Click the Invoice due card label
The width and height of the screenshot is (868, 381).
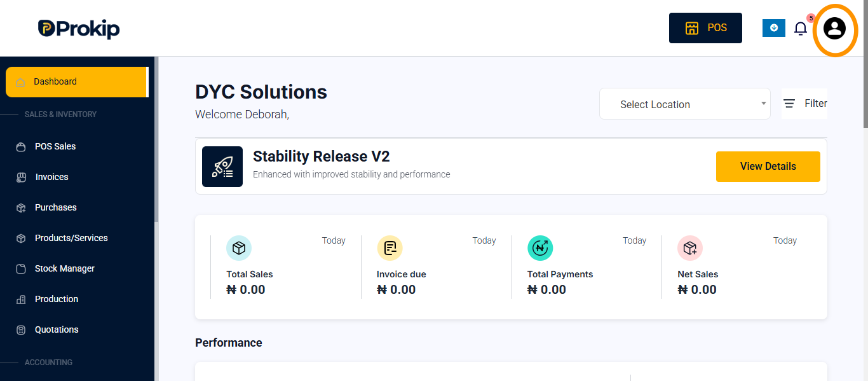(402, 274)
